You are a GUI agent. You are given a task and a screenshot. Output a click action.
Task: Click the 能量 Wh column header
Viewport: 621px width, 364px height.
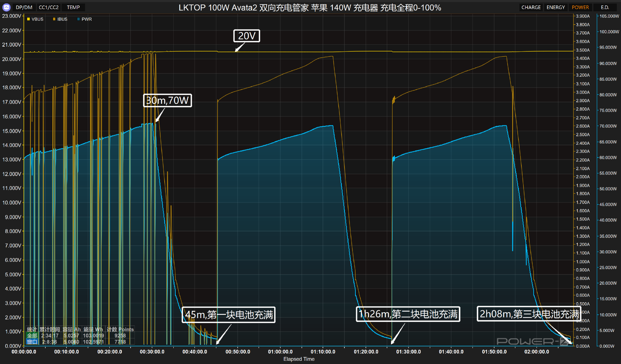(x=93, y=329)
